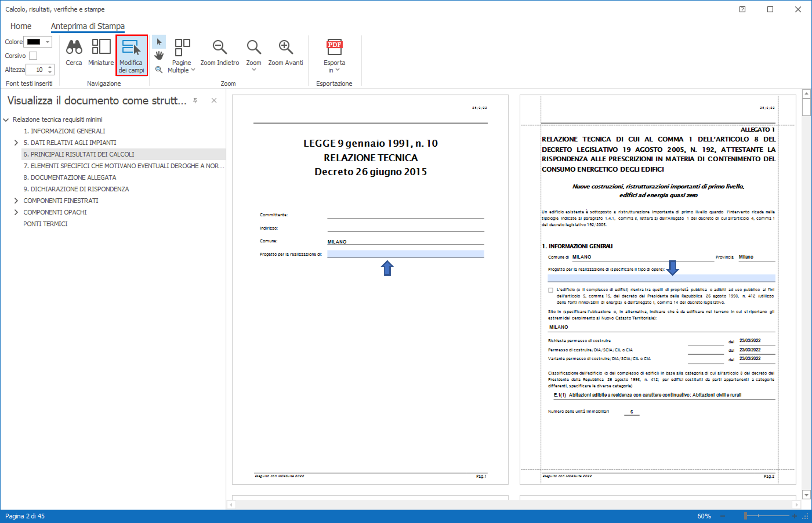
Task: Open the Esporta in PDF export menu
Action: (x=334, y=55)
